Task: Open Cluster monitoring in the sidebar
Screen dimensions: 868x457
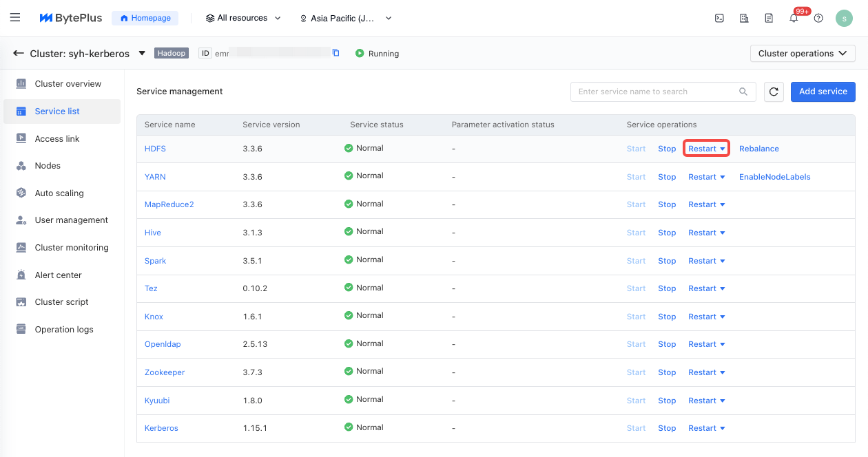Action: click(x=71, y=248)
